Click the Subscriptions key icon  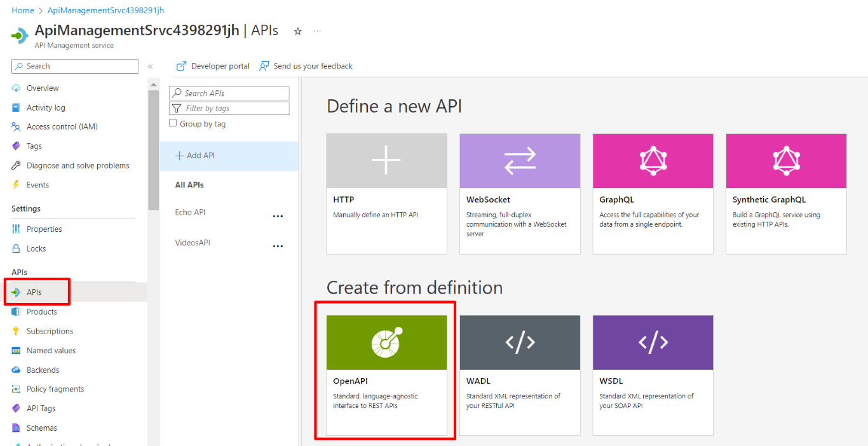coord(16,331)
